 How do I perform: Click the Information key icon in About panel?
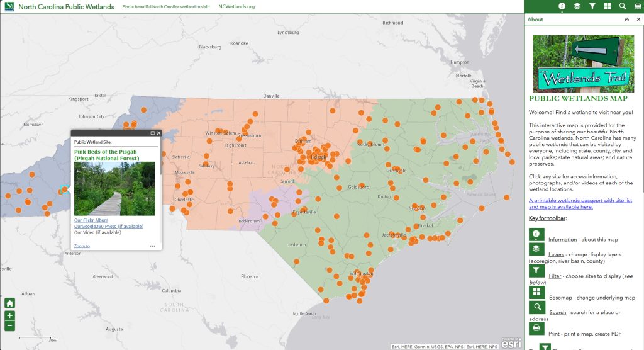click(x=536, y=234)
